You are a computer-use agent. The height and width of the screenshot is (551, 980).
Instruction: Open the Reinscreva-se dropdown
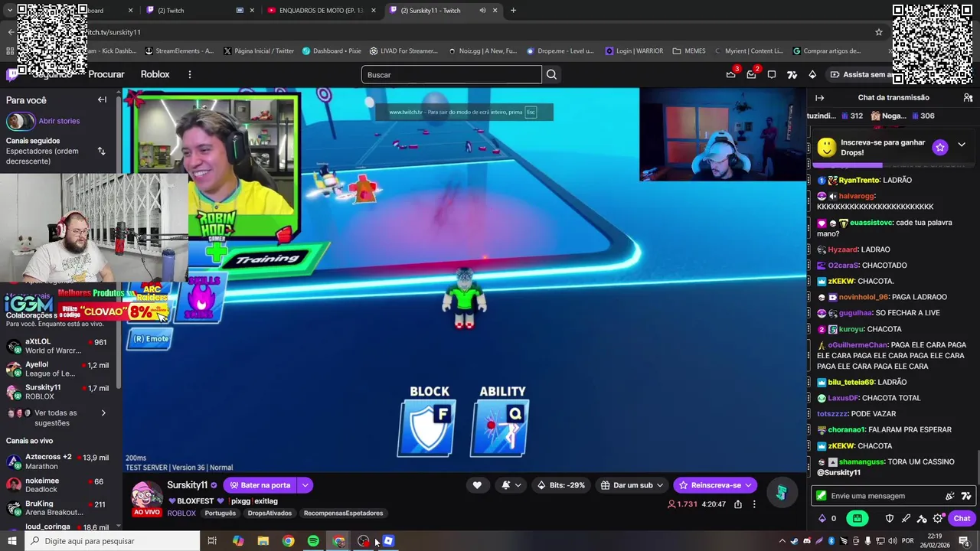coord(748,485)
